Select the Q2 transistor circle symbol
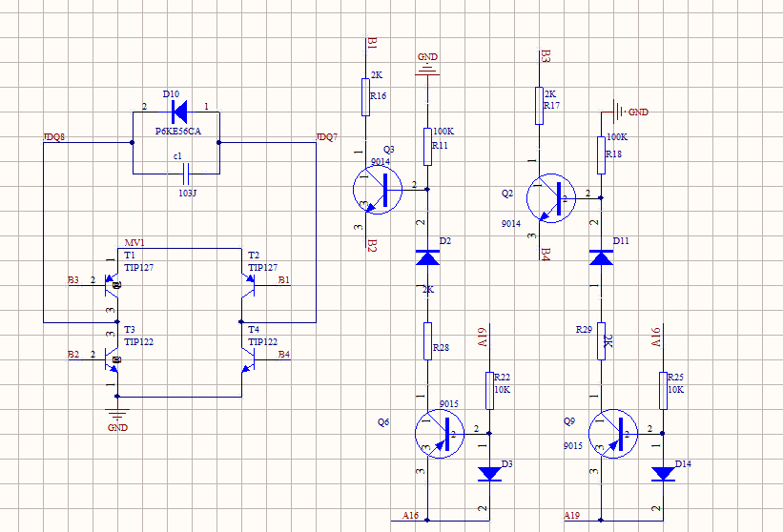 (x=551, y=198)
